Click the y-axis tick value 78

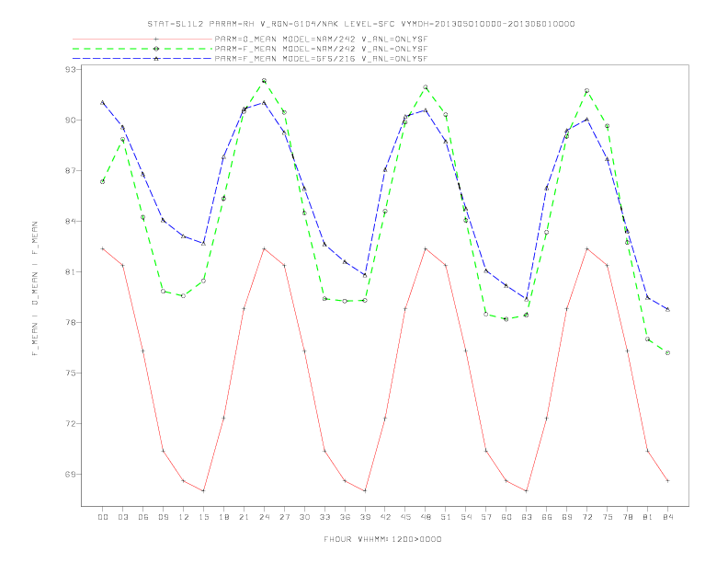[x=71, y=322]
